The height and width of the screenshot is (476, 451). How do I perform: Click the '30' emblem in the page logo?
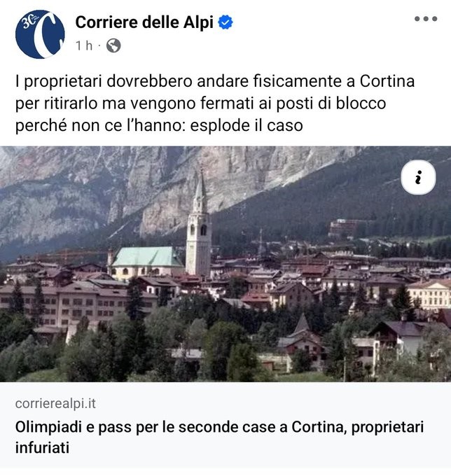tap(29, 22)
